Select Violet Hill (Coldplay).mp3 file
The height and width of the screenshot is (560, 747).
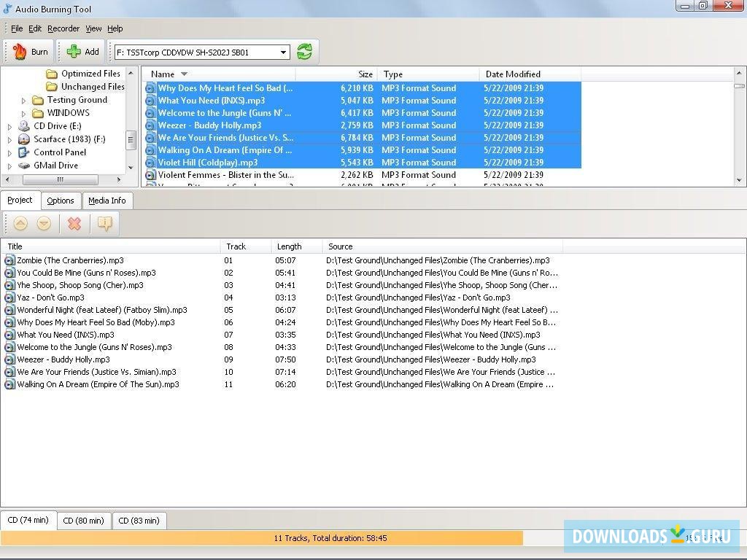click(x=362, y=163)
